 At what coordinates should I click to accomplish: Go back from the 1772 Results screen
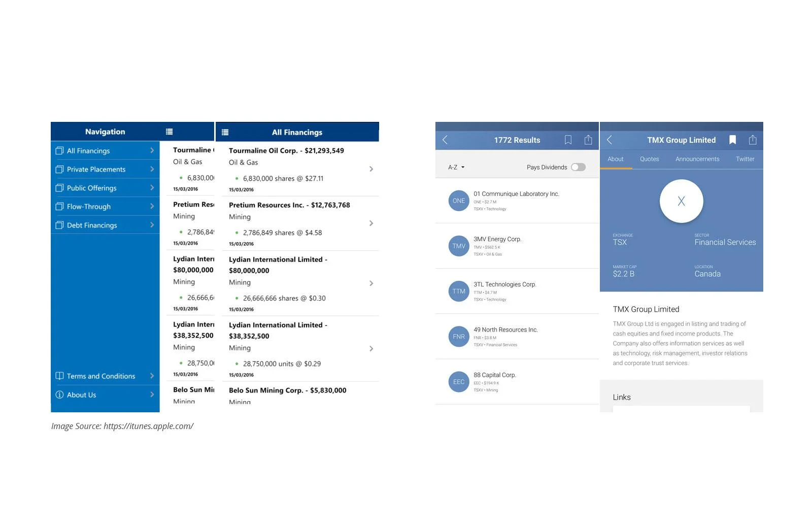(445, 140)
